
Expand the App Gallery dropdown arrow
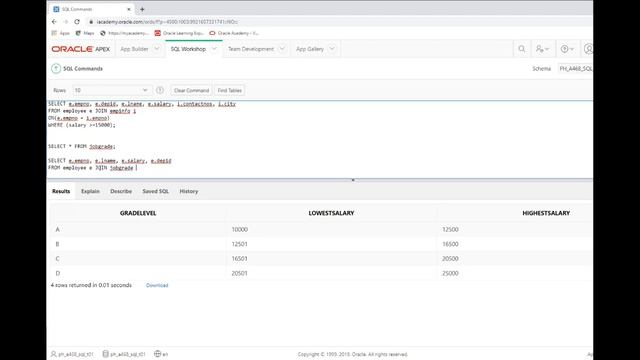tap(332, 49)
